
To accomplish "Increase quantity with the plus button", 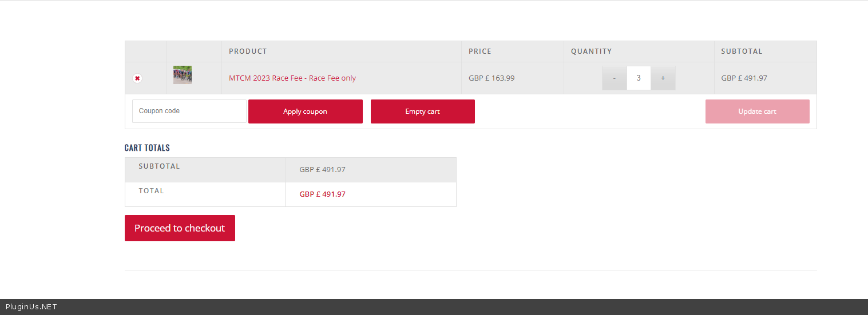I will (663, 78).
